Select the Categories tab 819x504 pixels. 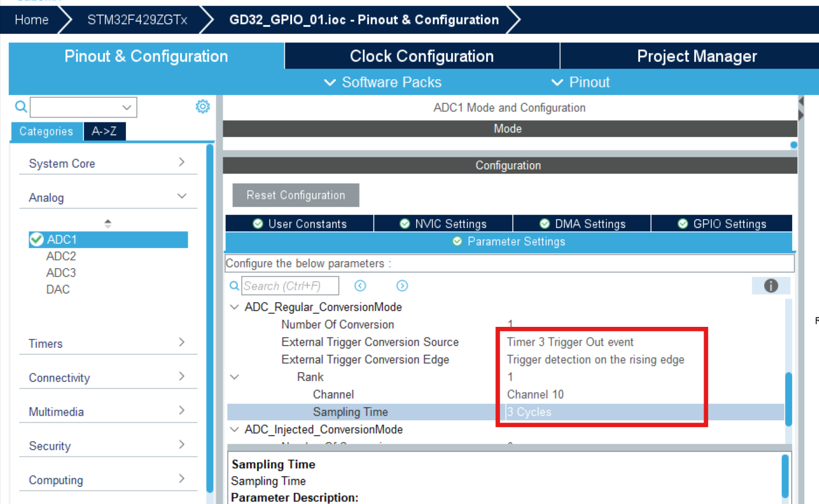(47, 131)
